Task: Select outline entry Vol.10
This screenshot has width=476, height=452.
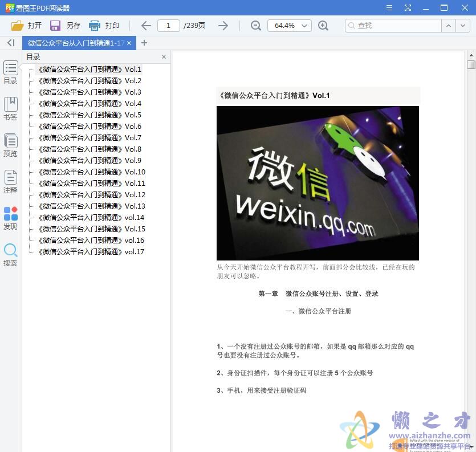Action: pos(92,172)
